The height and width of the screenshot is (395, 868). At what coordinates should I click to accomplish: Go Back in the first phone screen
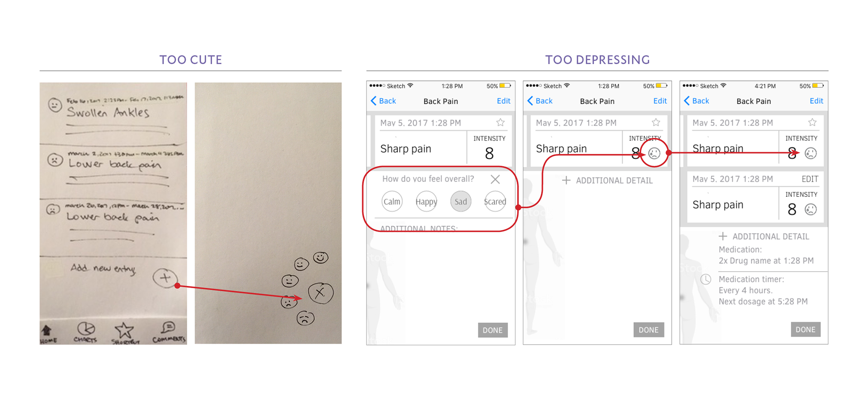(x=383, y=101)
